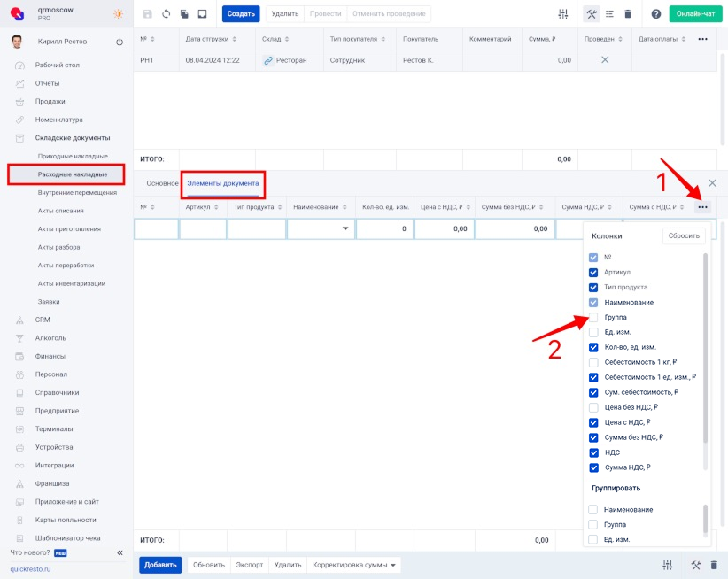The height and width of the screenshot is (579, 728).
Task: Uncheck the Артикул column checkbox
Action: [x=593, y=272]
